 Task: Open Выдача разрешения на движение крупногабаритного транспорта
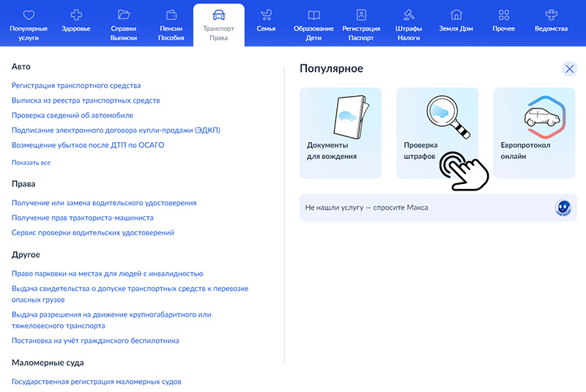pos(111,320)
